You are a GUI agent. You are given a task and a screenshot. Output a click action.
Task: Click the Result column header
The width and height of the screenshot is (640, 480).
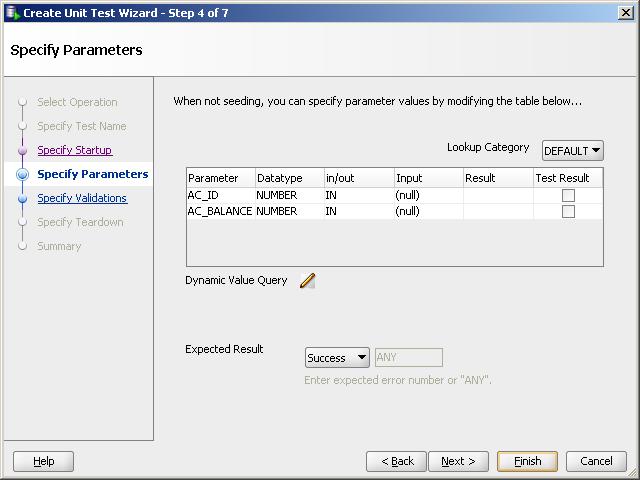click(498, 178)
